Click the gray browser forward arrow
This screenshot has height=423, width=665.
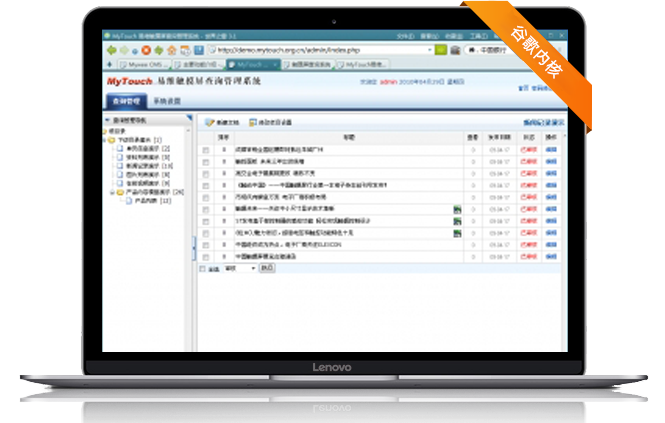pyautogui.click(x=124, y=50)
